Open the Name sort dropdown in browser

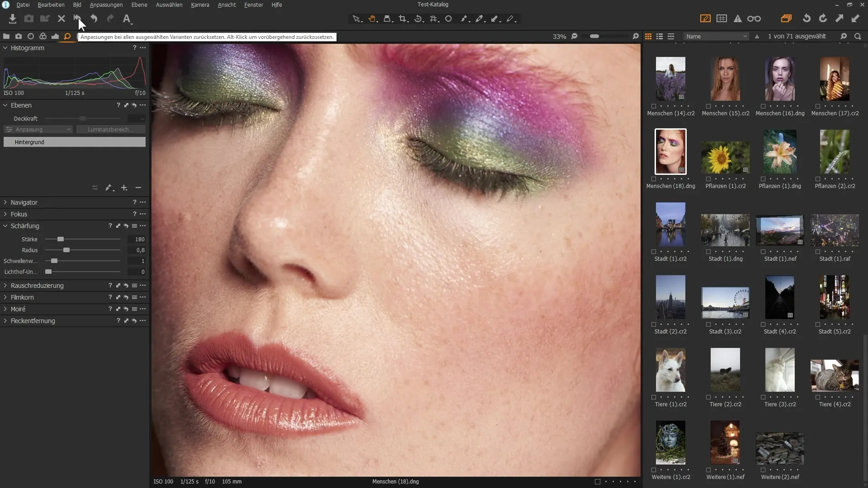716,36
